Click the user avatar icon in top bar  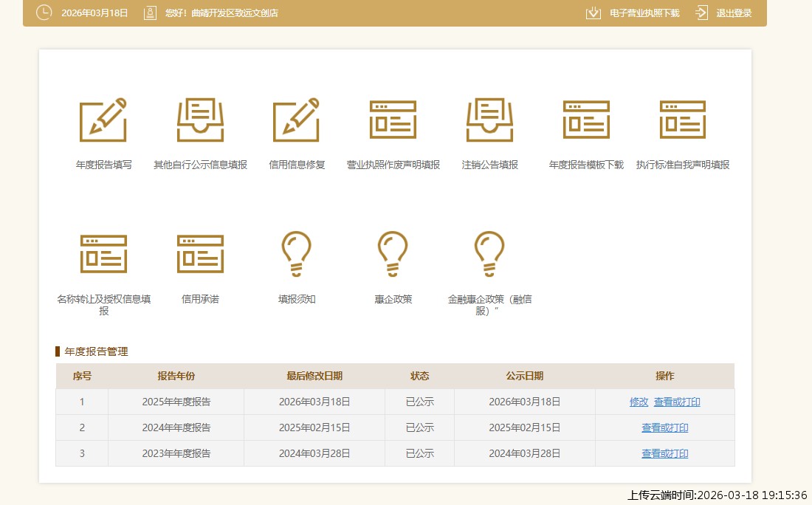pyautogui.click(x=150, y=13)
